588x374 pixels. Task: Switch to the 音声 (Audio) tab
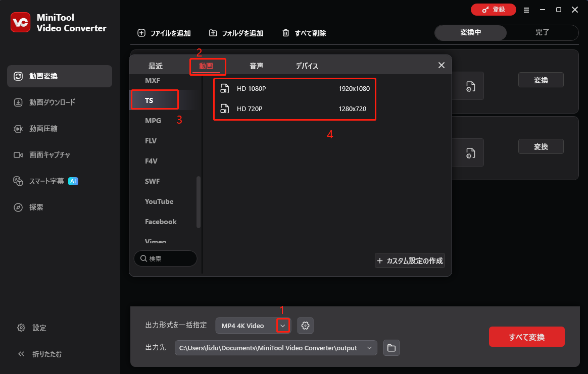(256, 66)
